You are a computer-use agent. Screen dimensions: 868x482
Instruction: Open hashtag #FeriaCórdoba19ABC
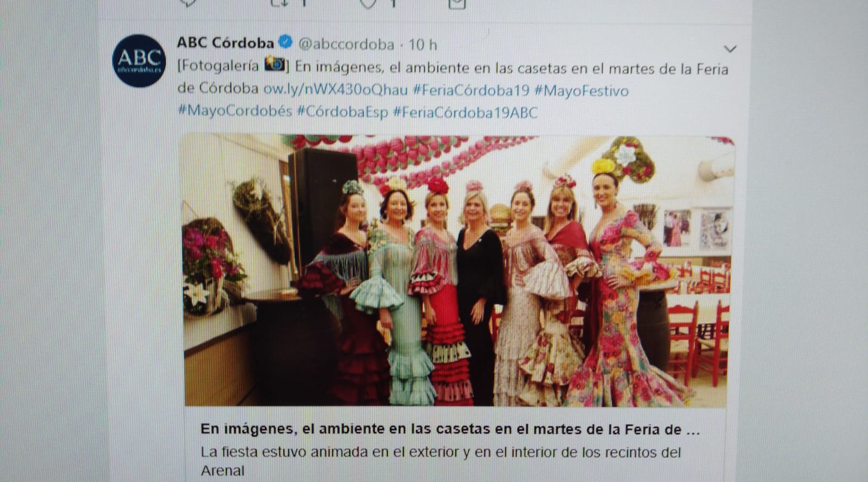pos(465,112)
